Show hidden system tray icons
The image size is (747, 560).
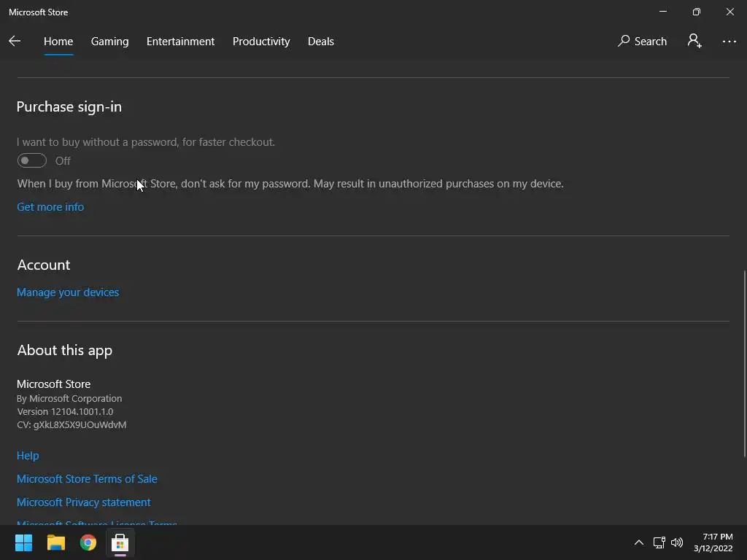[639, 542]
